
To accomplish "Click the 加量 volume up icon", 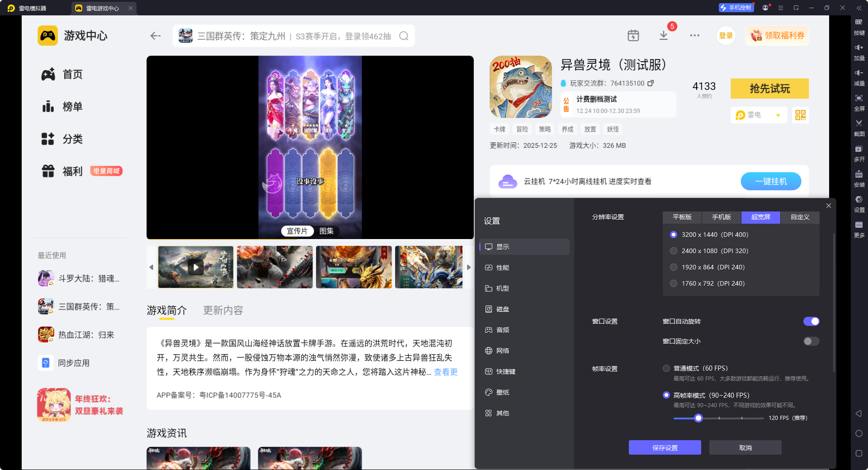I will click(859, 52).
